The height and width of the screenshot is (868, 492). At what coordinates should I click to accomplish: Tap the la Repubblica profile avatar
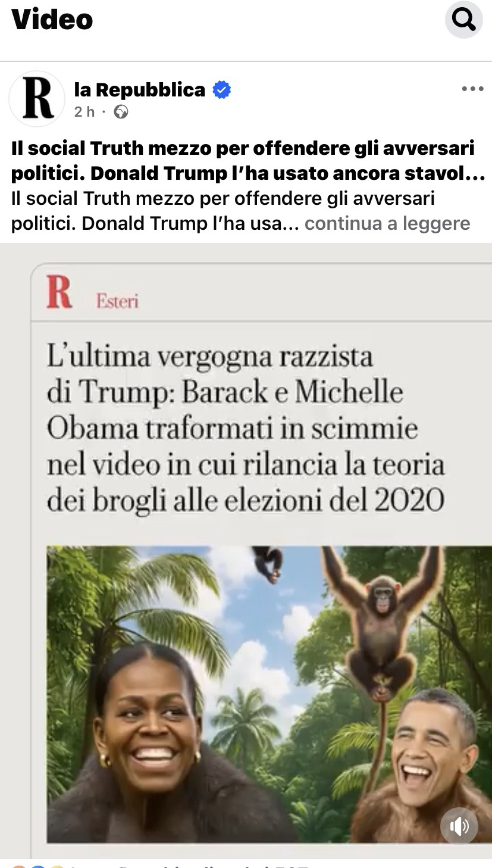tap(37, 99)
